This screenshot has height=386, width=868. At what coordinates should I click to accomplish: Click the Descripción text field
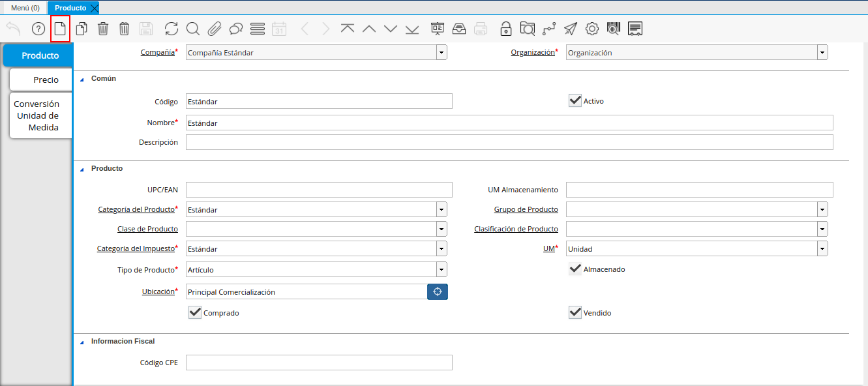(x=509, y=142)
